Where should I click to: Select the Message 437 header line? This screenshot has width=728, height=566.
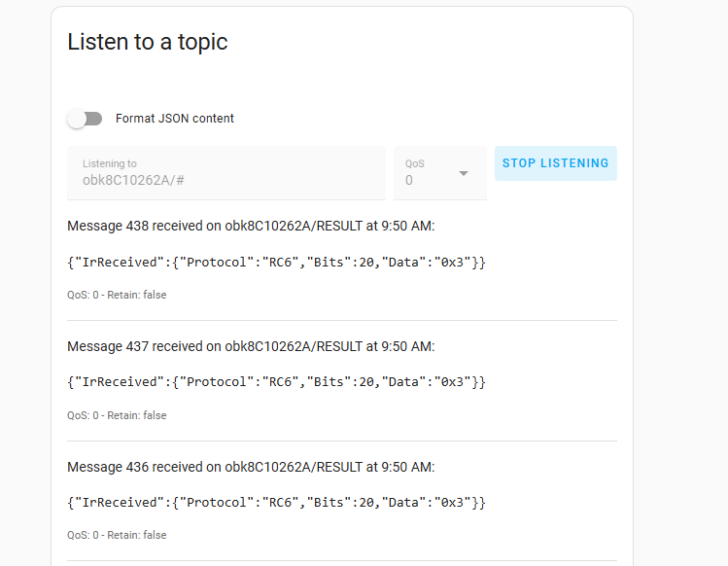[x=251, y=346]
